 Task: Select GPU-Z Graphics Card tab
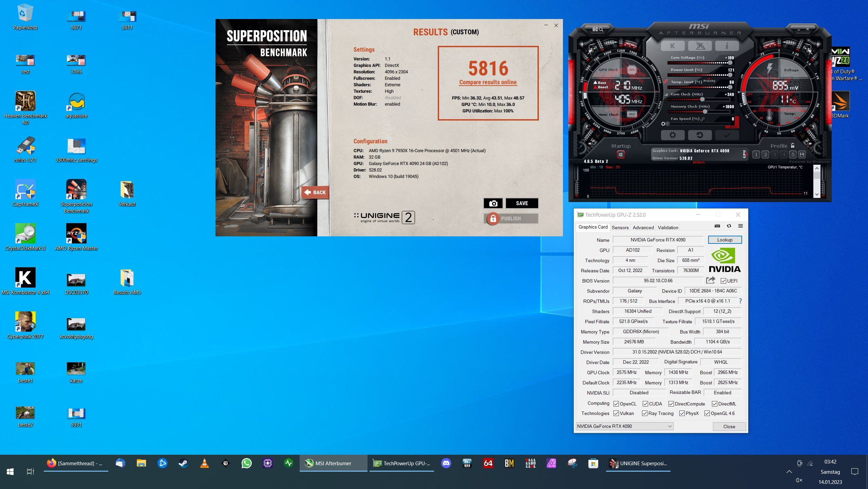coord(593,227)
